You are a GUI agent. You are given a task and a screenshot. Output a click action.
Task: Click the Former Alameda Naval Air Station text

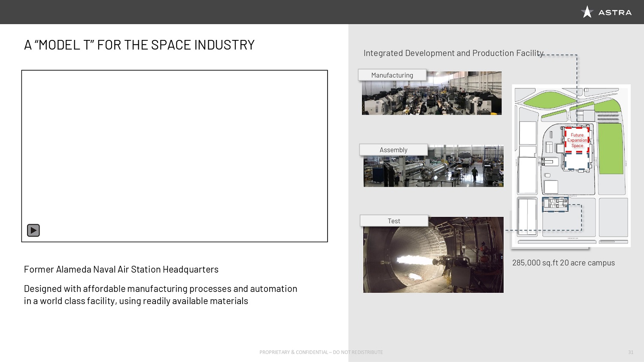(x=121, y=269)
